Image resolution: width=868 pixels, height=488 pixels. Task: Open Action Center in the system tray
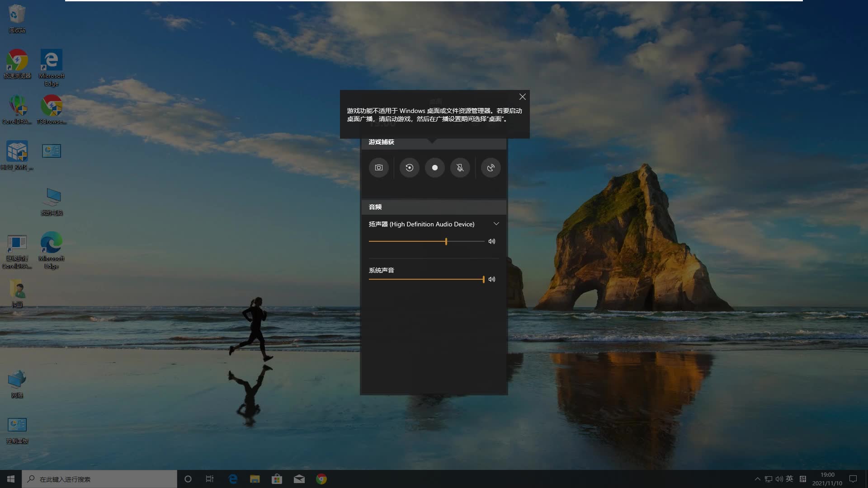(x=854, y=479)
